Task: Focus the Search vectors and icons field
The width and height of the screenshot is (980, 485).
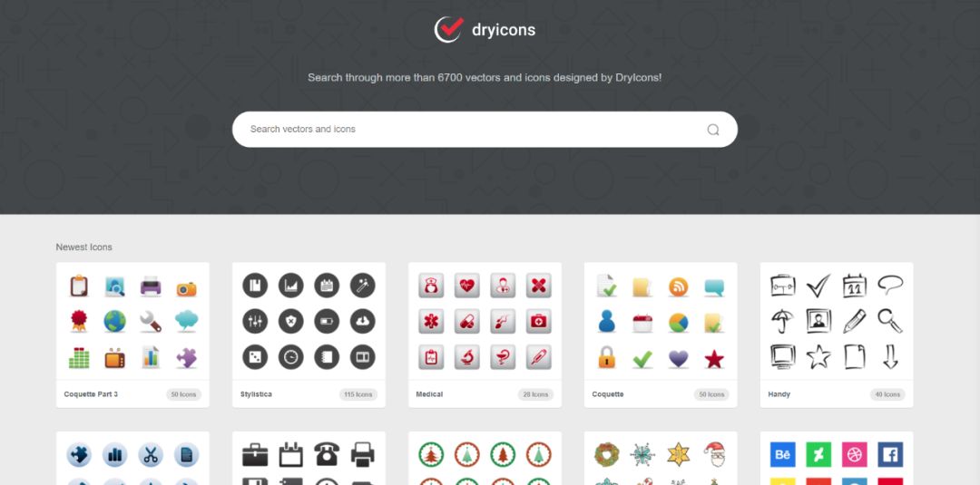Action: pos(485,130)
